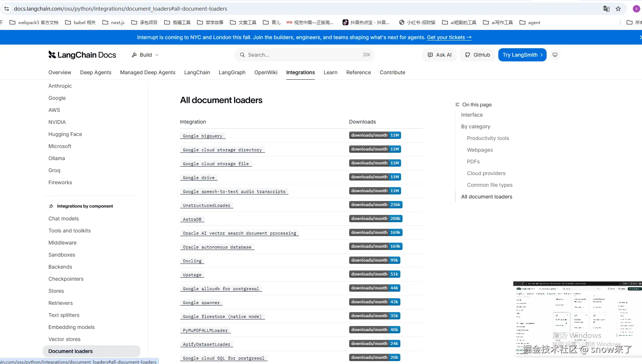Open the Upstage integration link
This screenshot has height=364, width=642.
(x=192, y=275)
